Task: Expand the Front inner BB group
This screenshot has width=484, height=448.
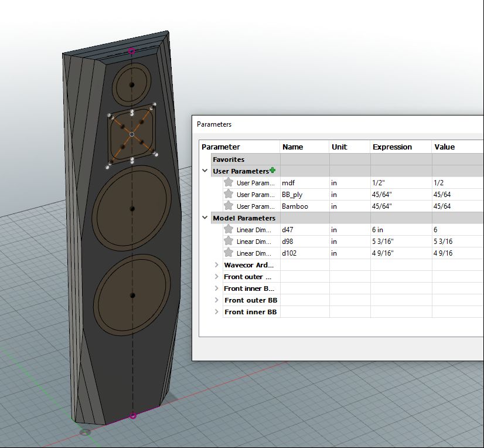Action: [217, 312]
